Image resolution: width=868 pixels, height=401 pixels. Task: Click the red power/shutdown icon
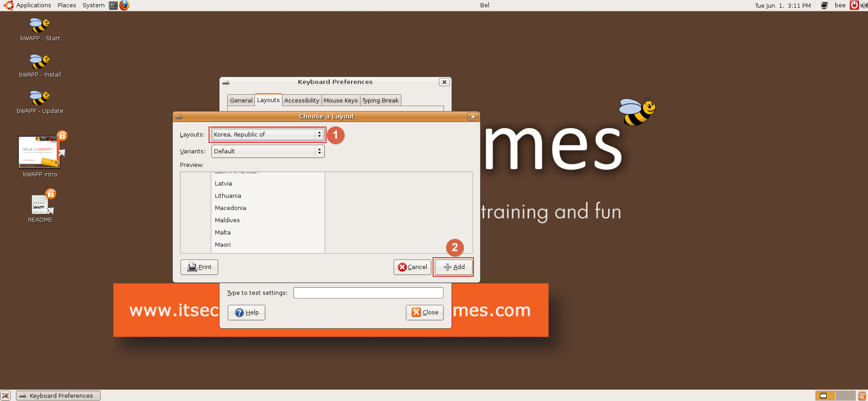click(854, 5)
